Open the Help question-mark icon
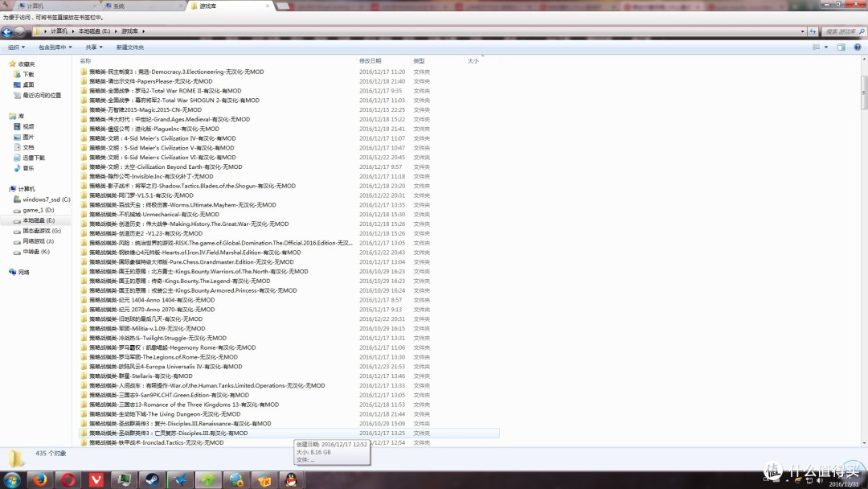This screenshot has width=868, height=489. point(858,47)
